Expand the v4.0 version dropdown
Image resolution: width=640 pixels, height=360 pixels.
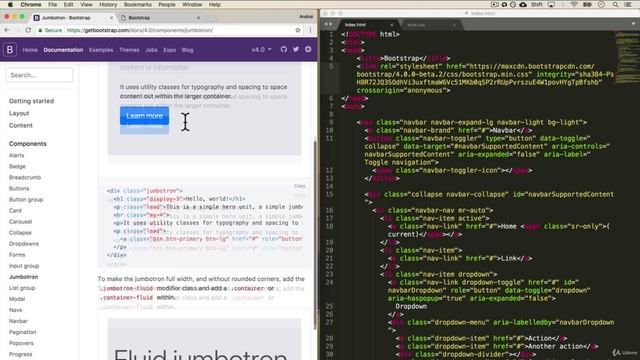click(x=261, y=49)
